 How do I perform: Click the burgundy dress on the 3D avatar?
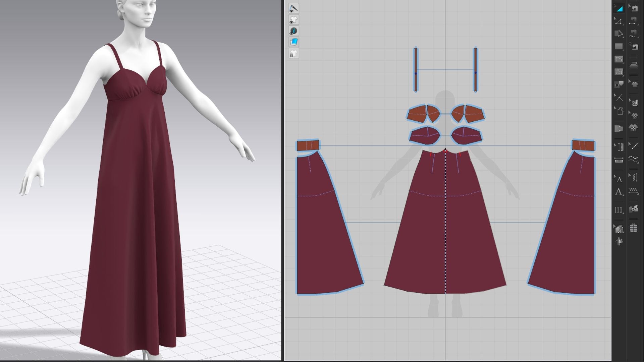[x=134, y=208]
